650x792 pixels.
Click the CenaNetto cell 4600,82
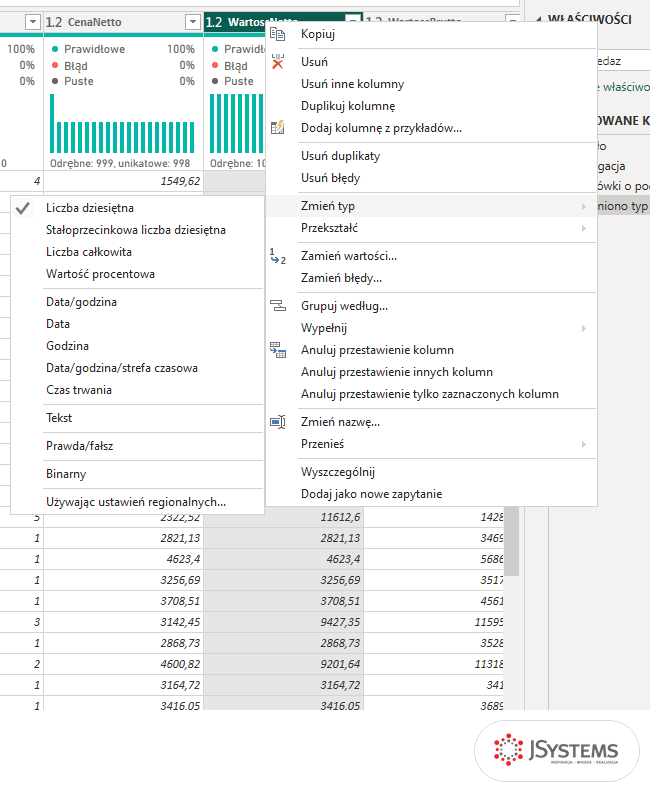click(123, 664)
